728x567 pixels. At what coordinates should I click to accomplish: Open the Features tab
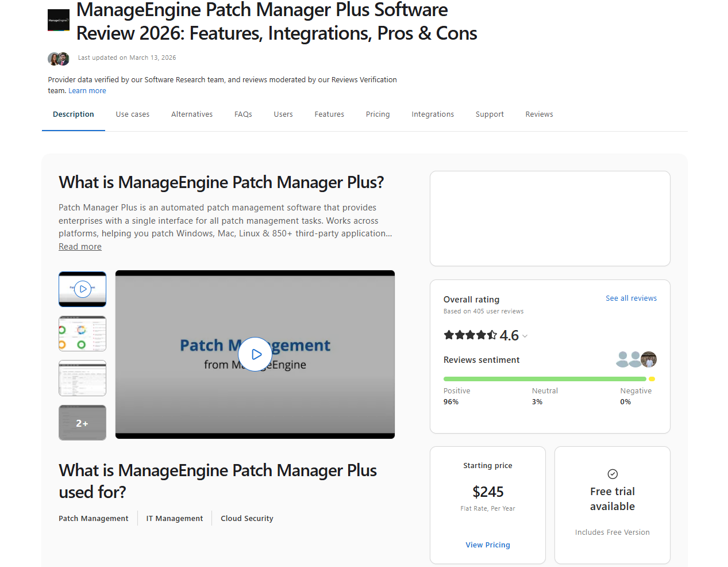(x=329, y=114)
